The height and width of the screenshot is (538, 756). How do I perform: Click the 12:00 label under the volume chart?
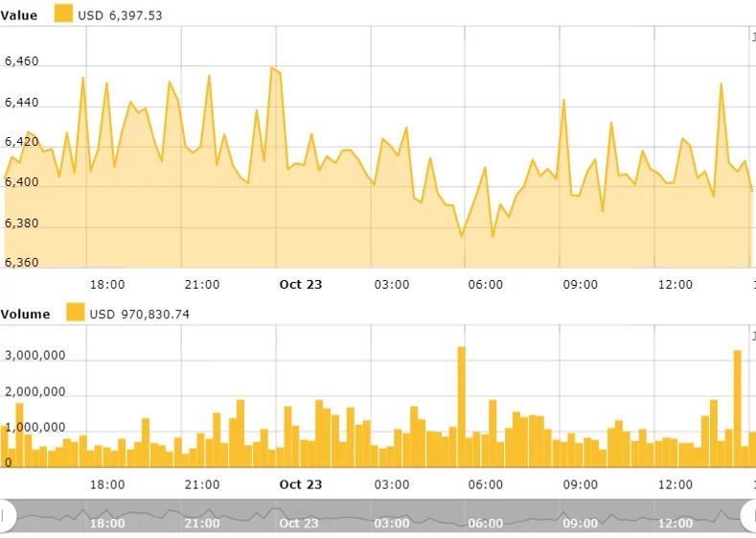(675, 484)
